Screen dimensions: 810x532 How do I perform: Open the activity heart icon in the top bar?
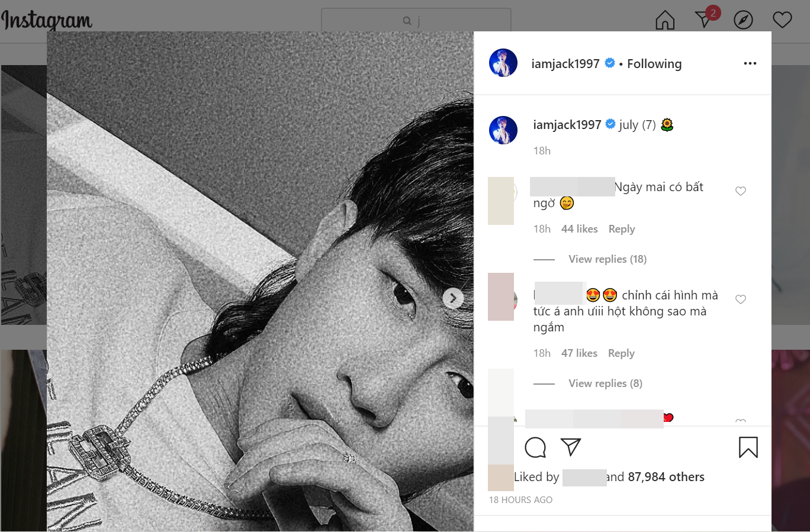coord(782,20)
